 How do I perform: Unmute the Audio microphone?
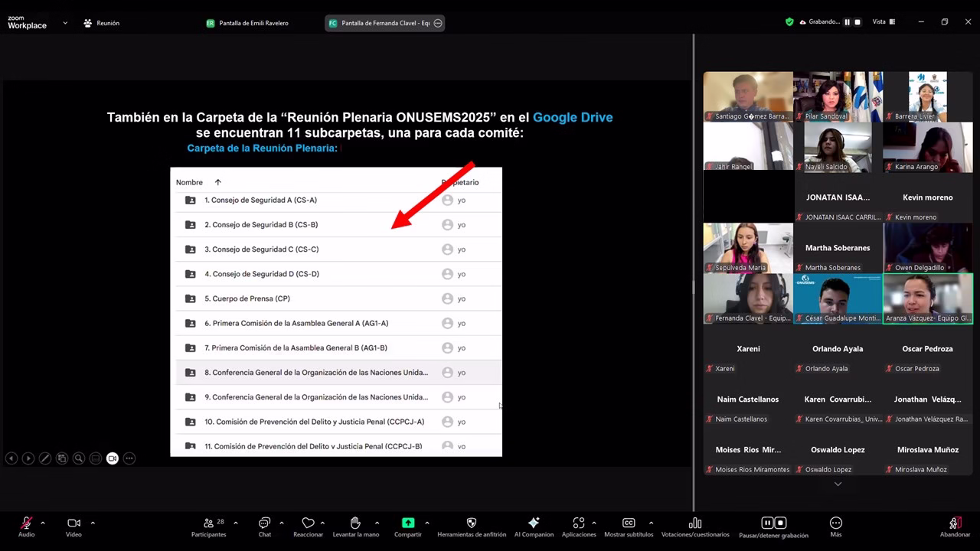(x=26, y=523)
